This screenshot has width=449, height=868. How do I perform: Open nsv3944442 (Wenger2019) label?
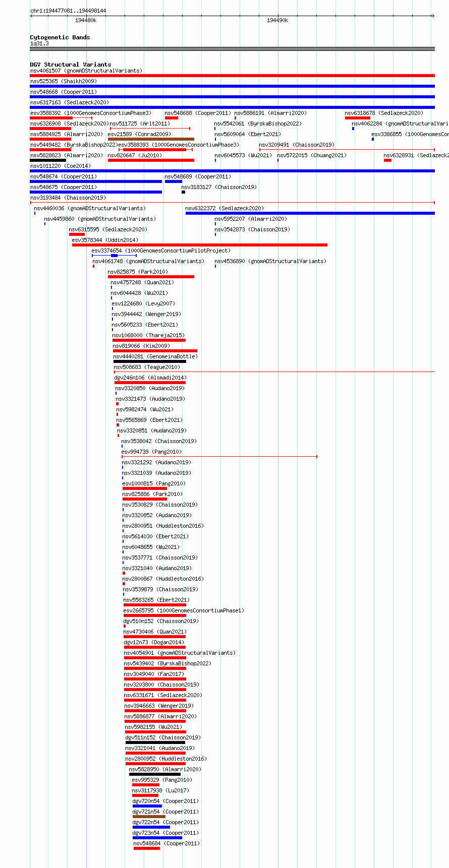(x=146, y=314)
